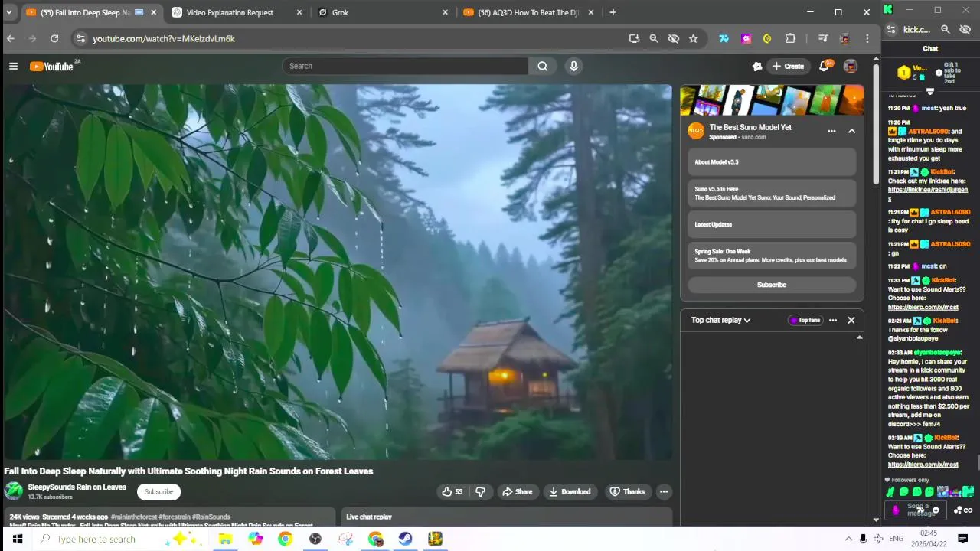Open Chrome extensions puzzle icon
This screenshot has height=551, width=980.
point(790,38)
